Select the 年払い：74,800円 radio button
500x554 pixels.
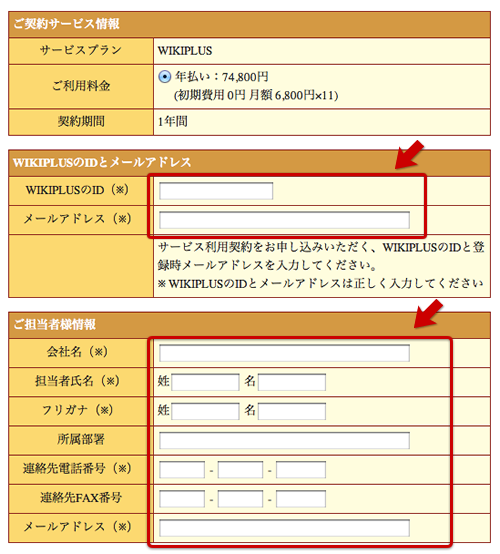pos(165,76)
